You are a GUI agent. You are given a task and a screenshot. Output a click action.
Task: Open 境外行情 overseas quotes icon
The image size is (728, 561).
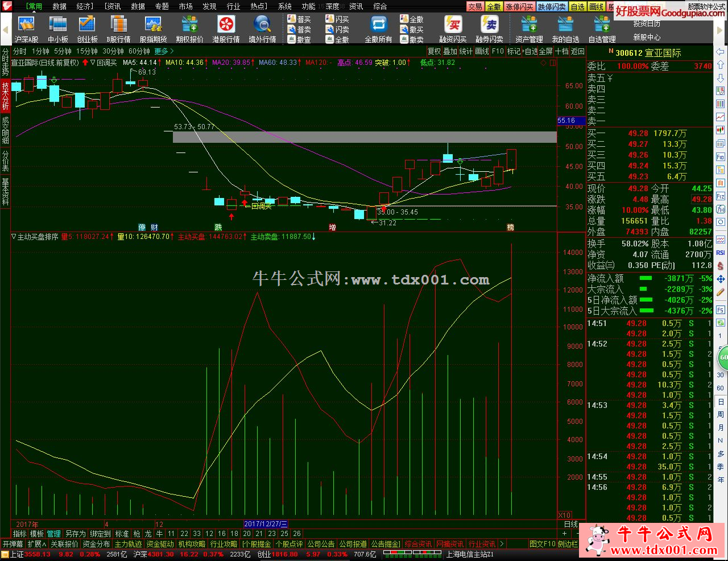click(262, 30)
